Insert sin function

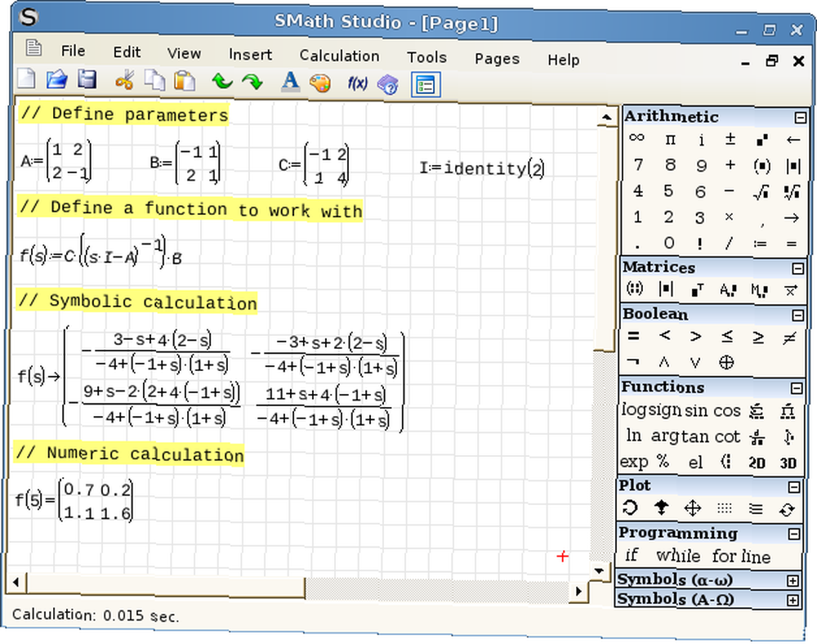695,410
